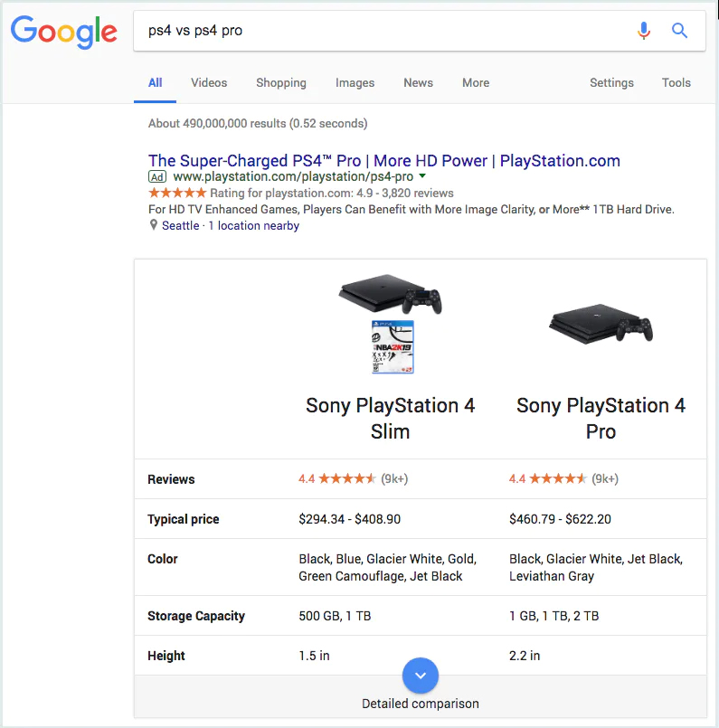The height and width of the screenshot is (728, 719).
Task: Click the PlayStation 4 Pro console image
Action: click(x=601, y=324)
